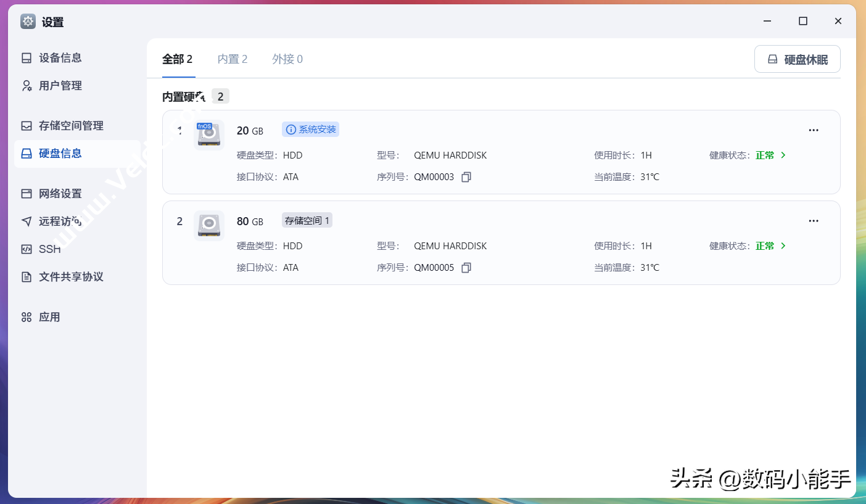
Task: Copy serial number QM00003
Action: point(466,177)
